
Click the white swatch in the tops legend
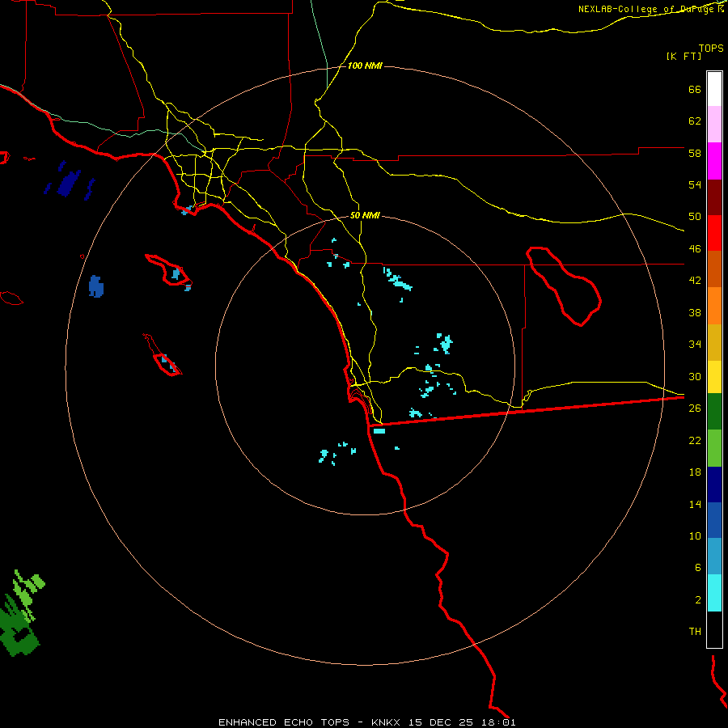(x=714, y=89)
